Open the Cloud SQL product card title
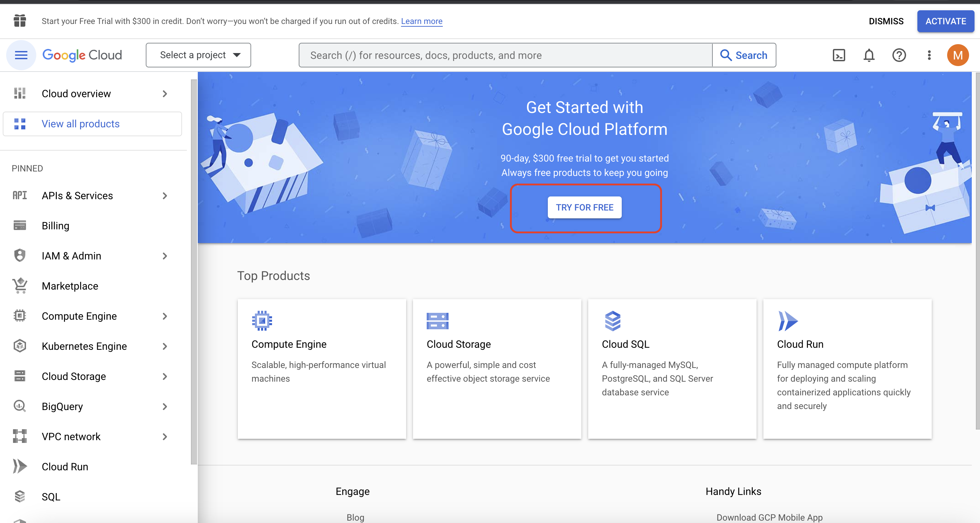 click(x=626, y=344)
